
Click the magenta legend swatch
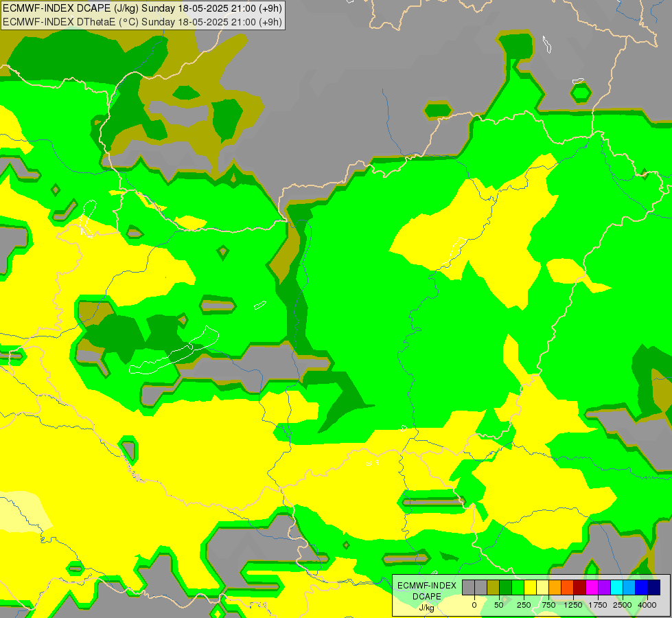(592, 587)
